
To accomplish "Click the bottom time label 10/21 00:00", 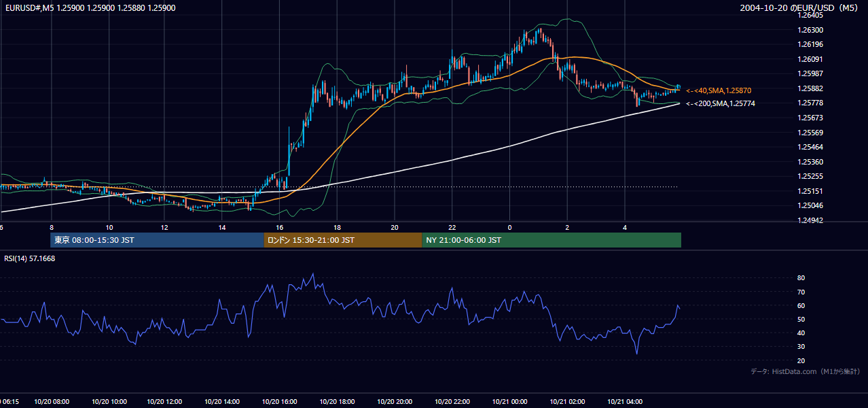I will pyautogui.click(x=509, y=402).
